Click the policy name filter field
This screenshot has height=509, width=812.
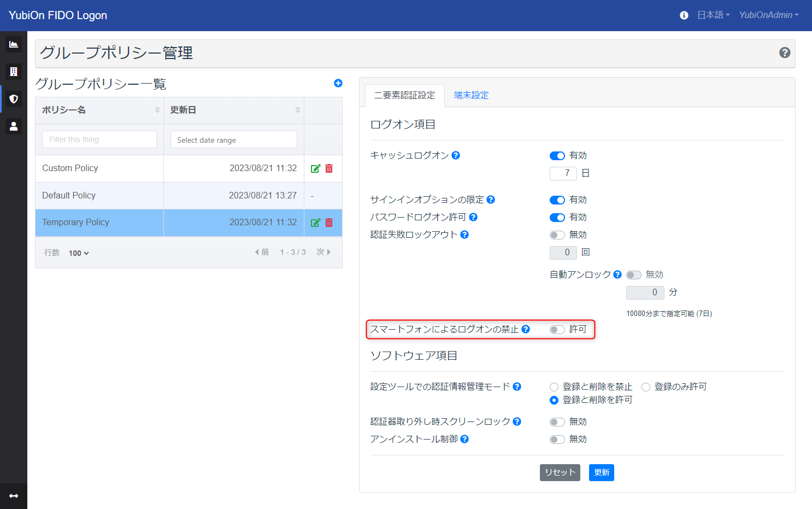(99, 139)
